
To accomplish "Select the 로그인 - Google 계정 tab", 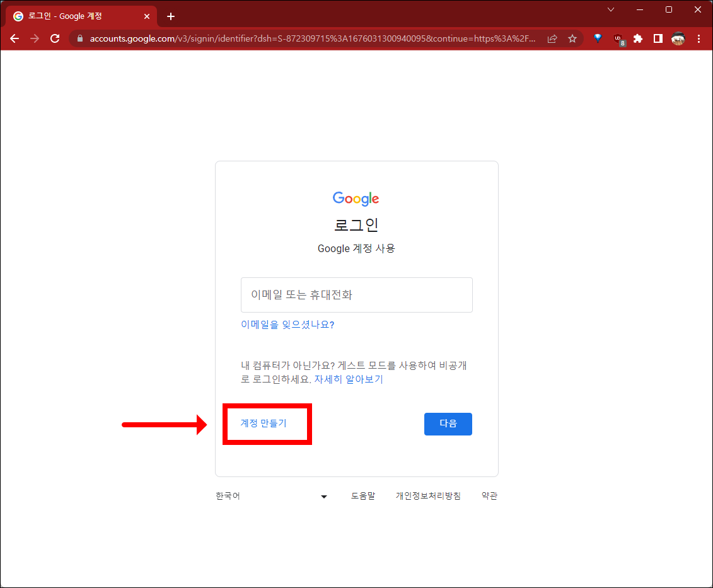I will tap(81, 16).
